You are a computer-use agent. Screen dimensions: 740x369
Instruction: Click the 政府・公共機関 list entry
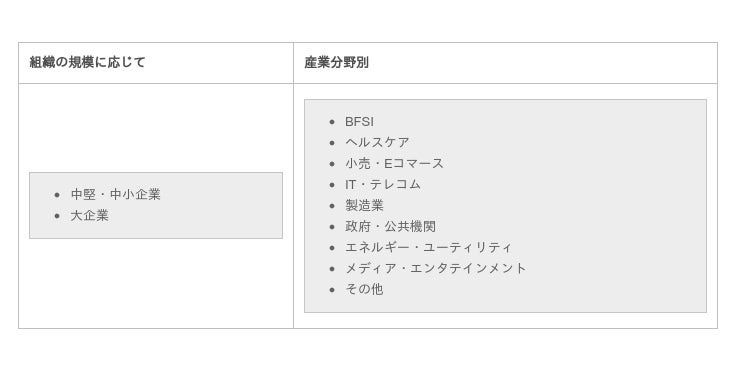[390, 226]
